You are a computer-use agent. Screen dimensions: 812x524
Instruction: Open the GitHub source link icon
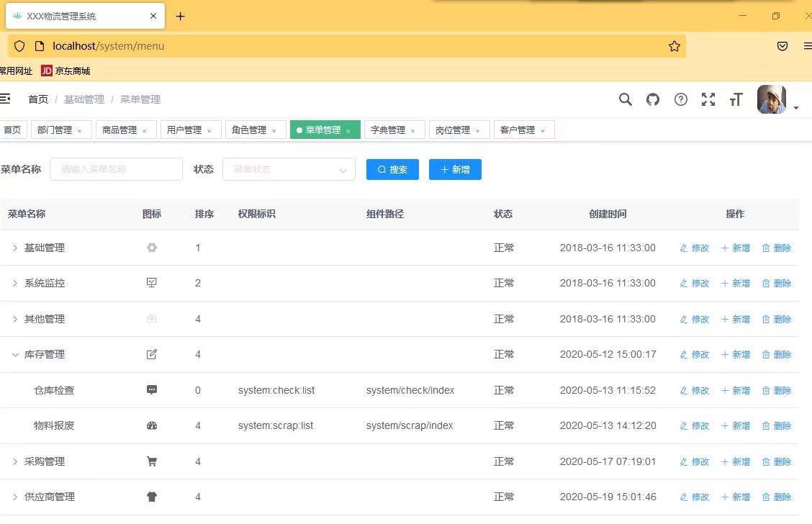653,99
